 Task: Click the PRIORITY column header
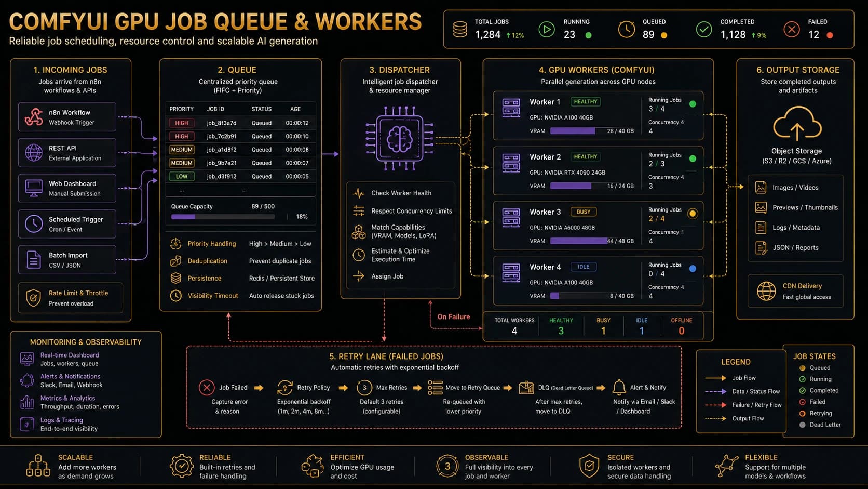click(x=182, y=109)
